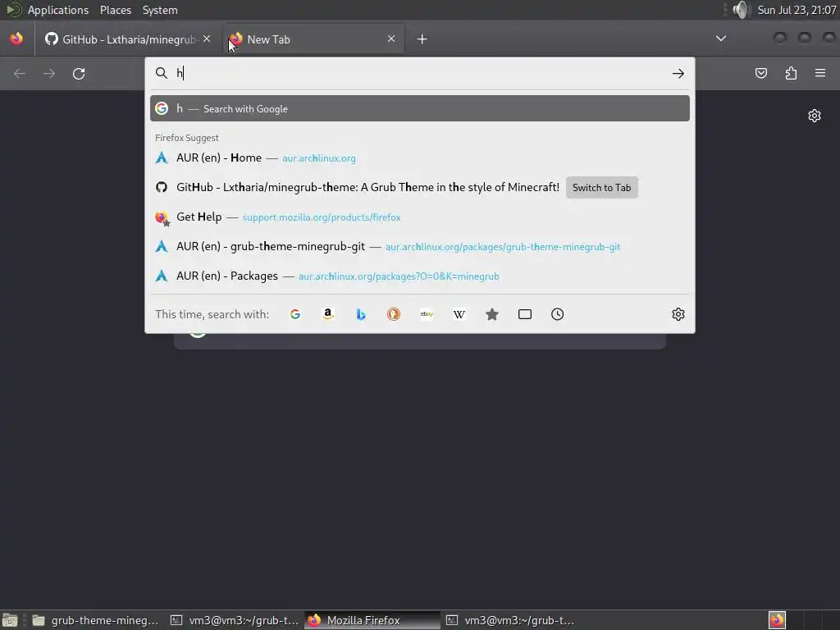Search this time with Wikipedia icon
The height and width of the screenshot is (630, 840).
(459, 314)
